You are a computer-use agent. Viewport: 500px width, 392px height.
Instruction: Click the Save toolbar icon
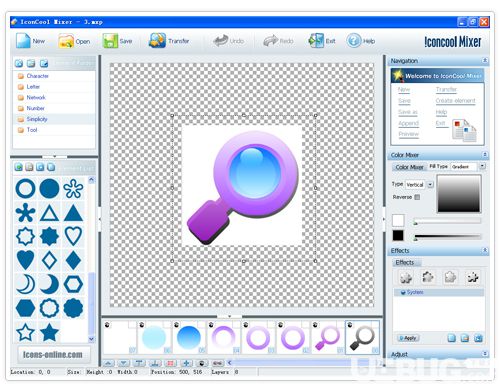110,41
